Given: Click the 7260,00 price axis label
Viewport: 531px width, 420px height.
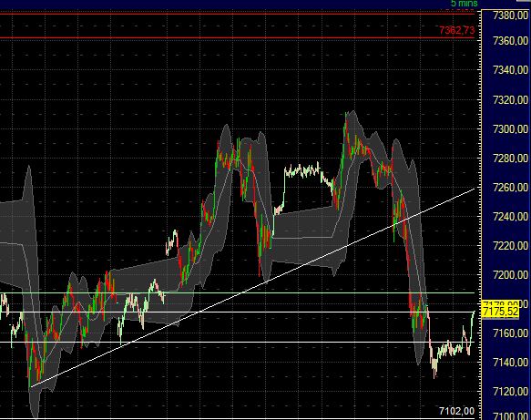Looking at the screenshot, I should 511,188.
